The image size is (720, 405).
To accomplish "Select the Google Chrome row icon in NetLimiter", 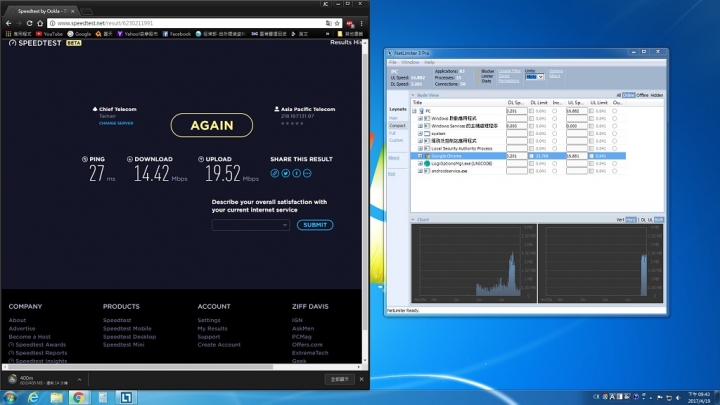I will 427,156.
